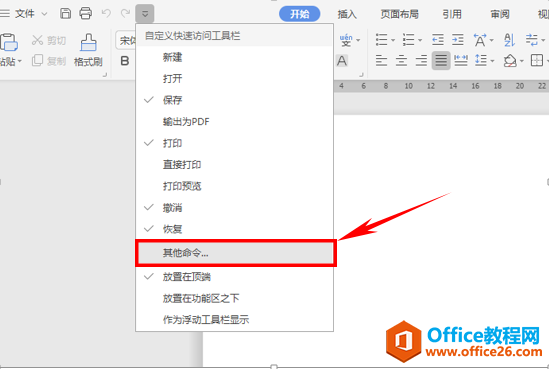Screen dimensions: 549x369
Task: Click the Chinese layout (A with arrows) icon
Action: pyautogui.click(x=480, y=40)
